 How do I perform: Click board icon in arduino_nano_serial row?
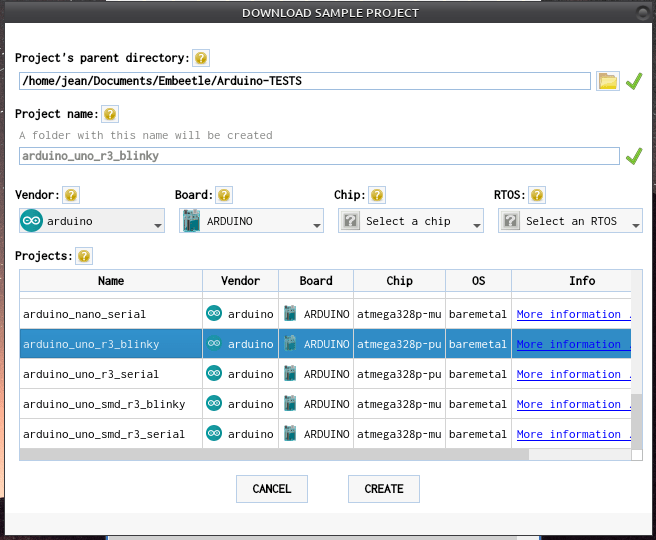290,313
